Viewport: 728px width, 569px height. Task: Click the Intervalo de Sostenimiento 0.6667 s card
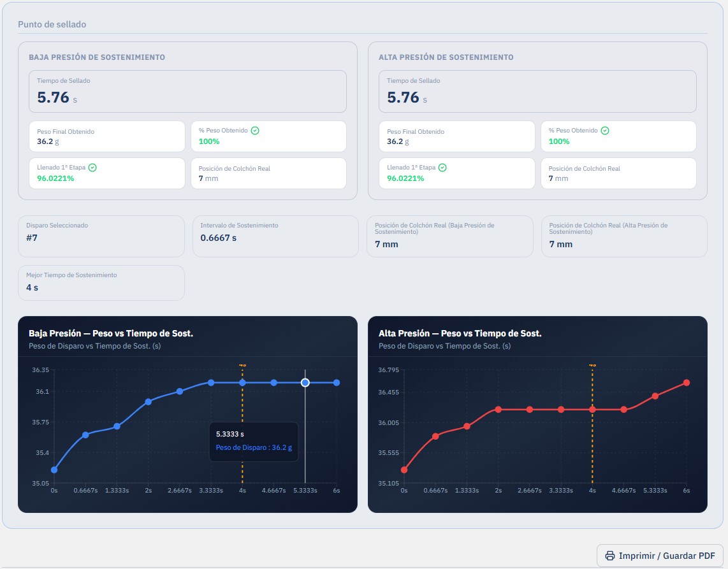[275, 236]
